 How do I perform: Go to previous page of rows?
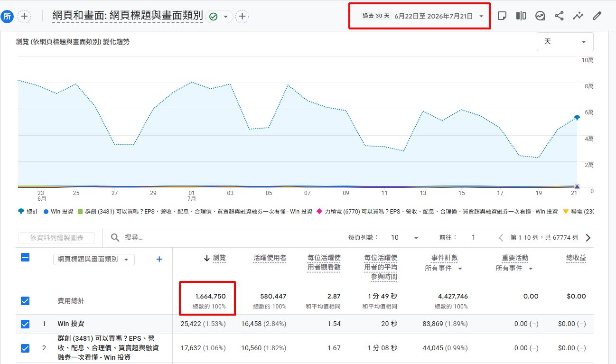[501, 237]
